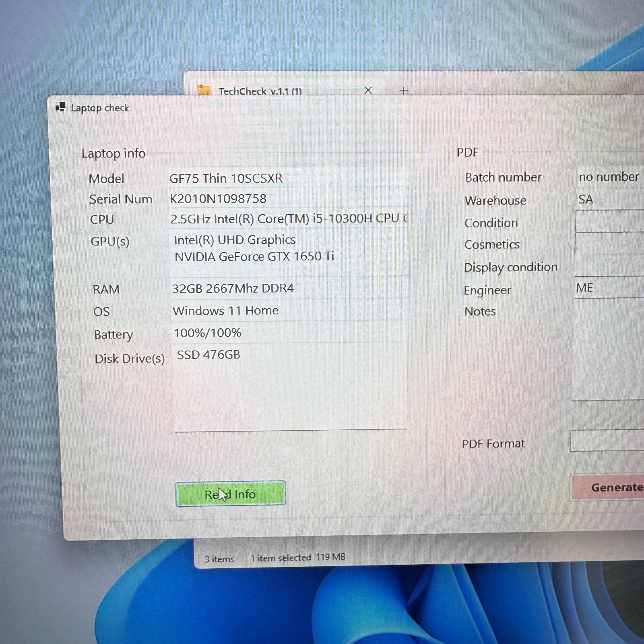This screenshot has width=644, height=644.
Task: Click the Model label
Action: (x=106, y=179)
